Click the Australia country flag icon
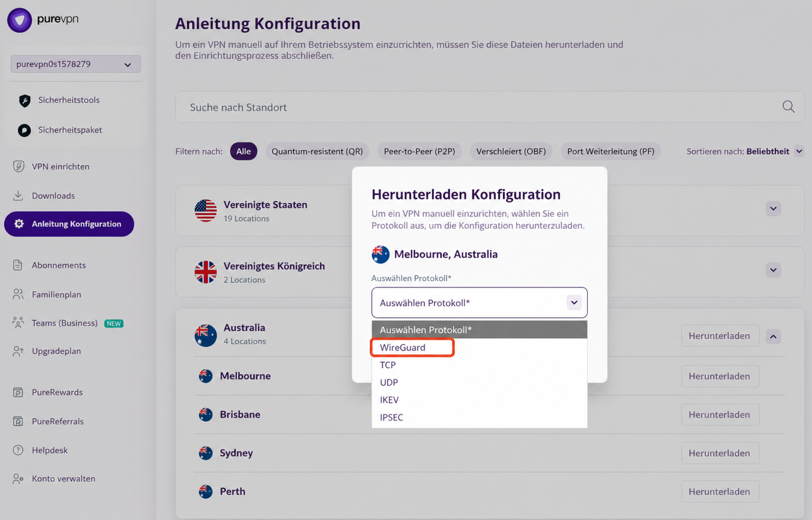Image resolution: width=812 pixels, height=520 pixels. 206,335
